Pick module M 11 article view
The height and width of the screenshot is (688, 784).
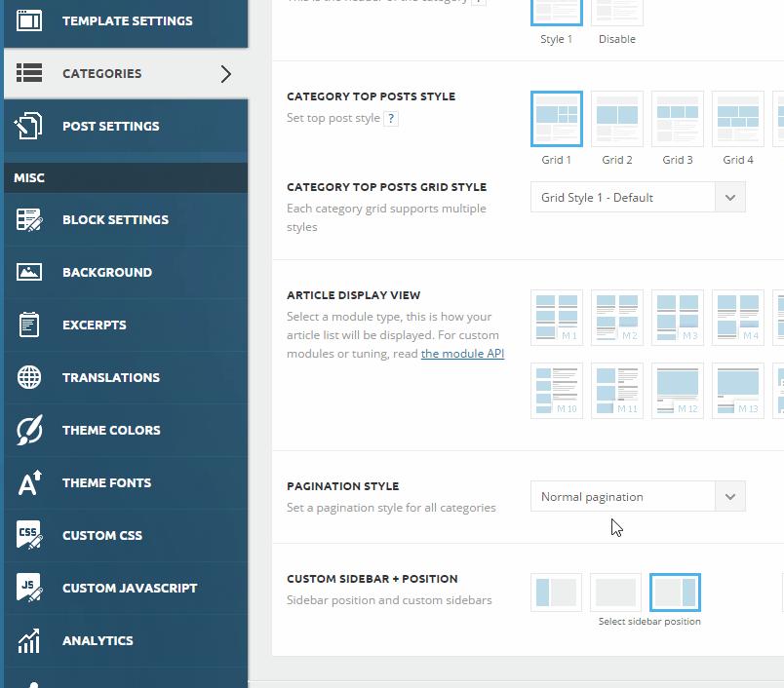pyautogui.click(x=617, y=391)
